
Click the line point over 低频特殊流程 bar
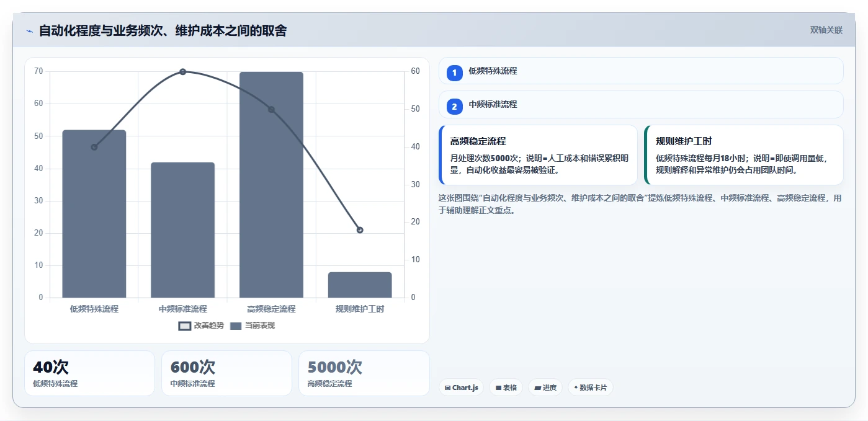94,147
